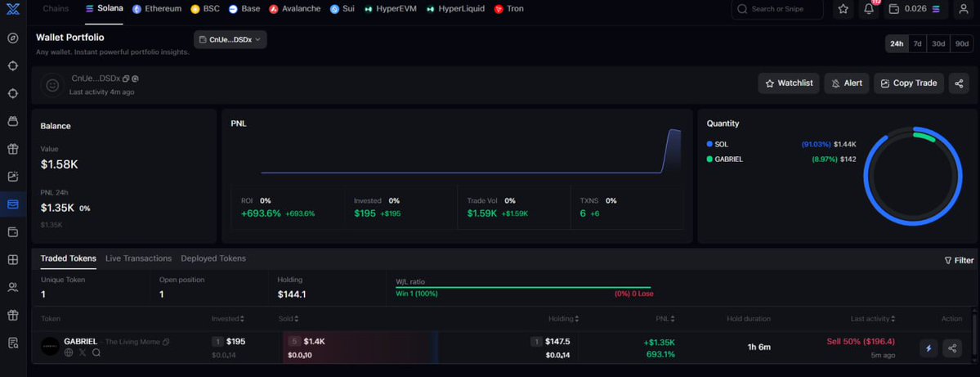Click the @ icon next to wallet address
Viewport: 980px width, 377px height.
pyautogui.click(x=135, y=79)
